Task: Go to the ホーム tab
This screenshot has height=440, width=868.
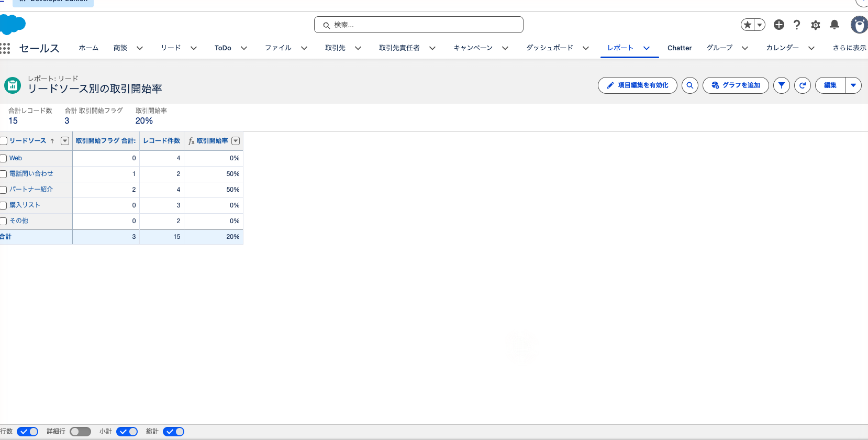Action: click(x=88, y=48)
